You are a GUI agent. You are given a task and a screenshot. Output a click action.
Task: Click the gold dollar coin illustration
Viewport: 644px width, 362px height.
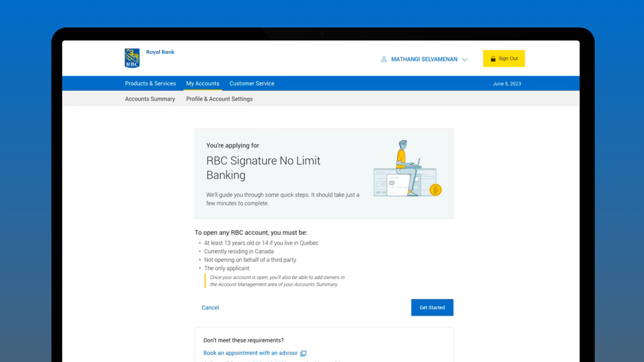click(435, 190)
